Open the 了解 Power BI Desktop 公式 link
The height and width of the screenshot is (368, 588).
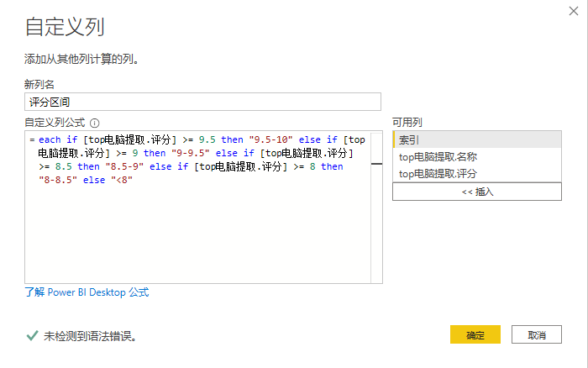click(x=87, y=292)
